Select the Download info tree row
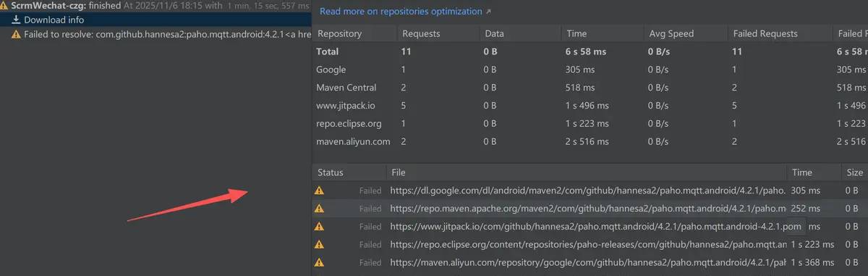Screen dimensions: 868x276 tap(156, 20)
